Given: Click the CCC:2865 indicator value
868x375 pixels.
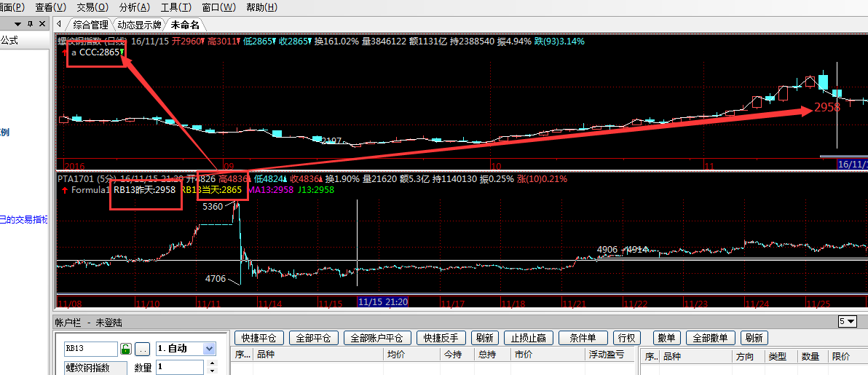Looking at the screenshot, I should pos(100,52).
